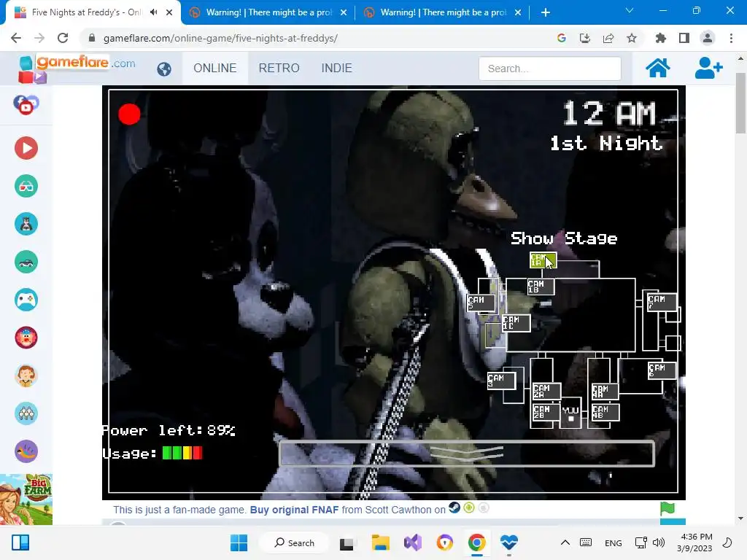Open the globe language selector
The height and width of the screenshot is (560, 747).
click(164, 69)
